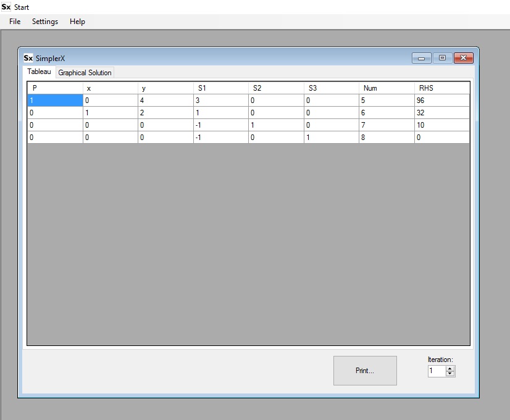Decrease the Iteration value with down arrow
Screen dimensions: 510x420
[x=450, y=374]
